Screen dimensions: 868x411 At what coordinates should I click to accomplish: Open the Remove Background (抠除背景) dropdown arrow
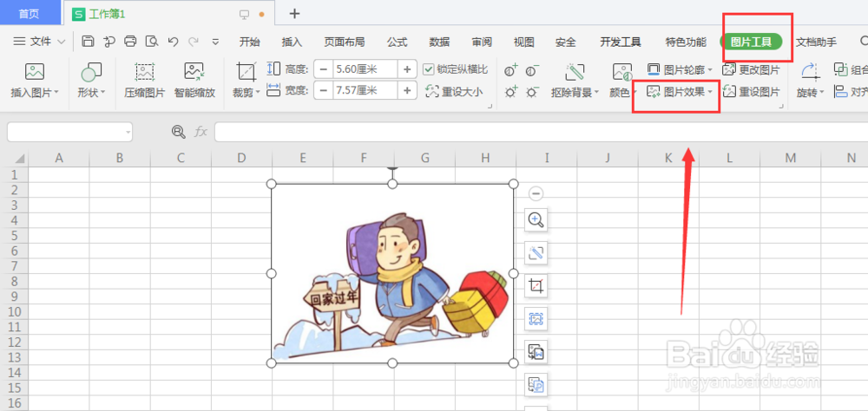597,93
